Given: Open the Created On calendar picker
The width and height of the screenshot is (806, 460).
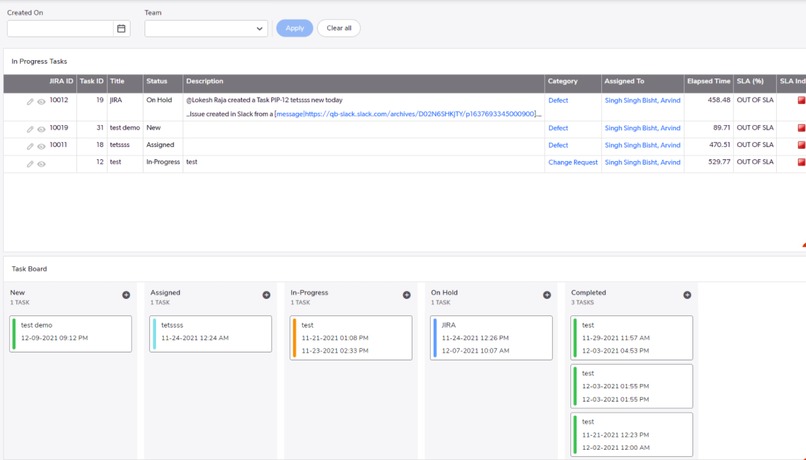Looking at the screenshot, I should click(121, 29).
